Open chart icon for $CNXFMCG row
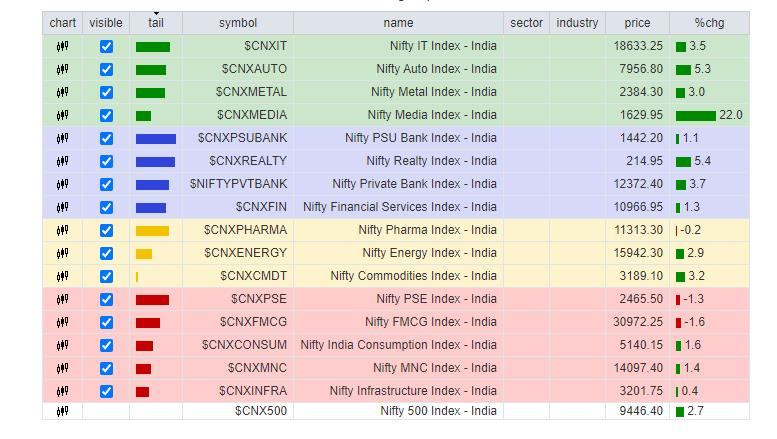This screenshot has width=777, height=439. click(62, 322)
